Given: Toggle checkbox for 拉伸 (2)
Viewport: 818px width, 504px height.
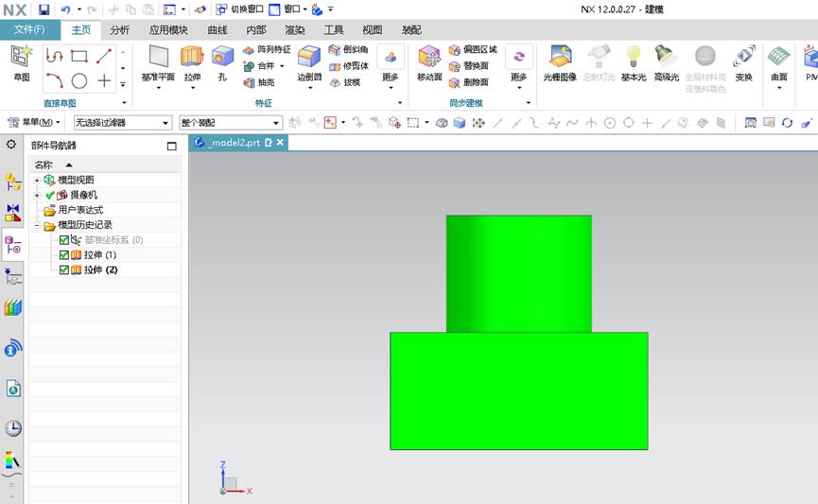Looking at the screenshot, I should 64,270.
